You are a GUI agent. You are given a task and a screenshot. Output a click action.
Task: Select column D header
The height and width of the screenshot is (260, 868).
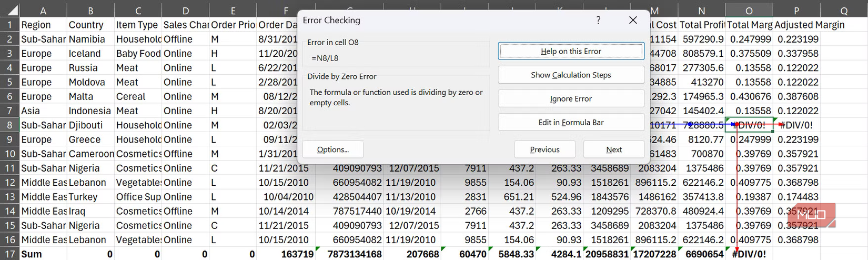pos(185,11)
